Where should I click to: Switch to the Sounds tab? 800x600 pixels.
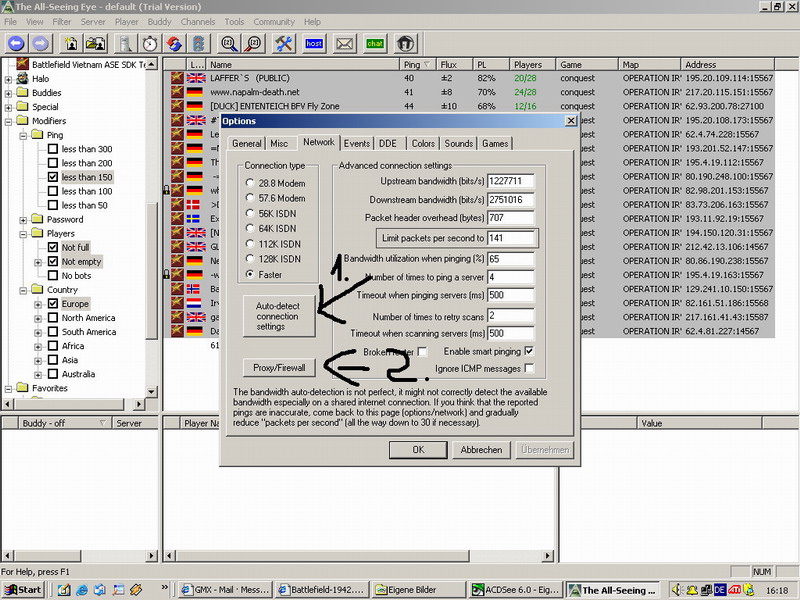tap(458, 143)
